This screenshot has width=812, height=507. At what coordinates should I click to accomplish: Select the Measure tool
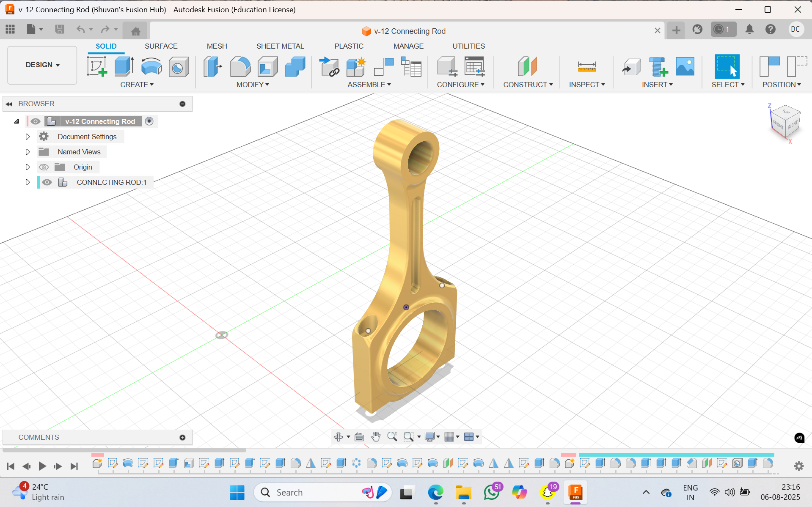586,66
